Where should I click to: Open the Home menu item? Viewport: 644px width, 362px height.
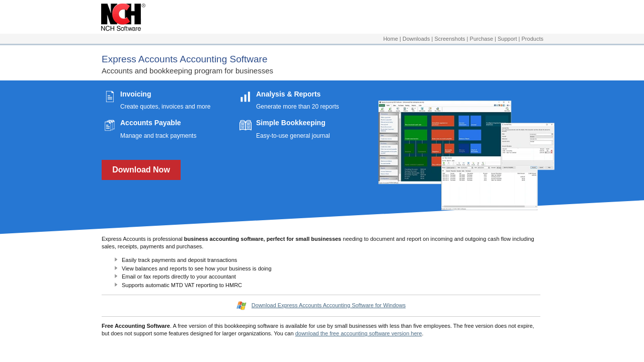[x=390, y=39]
